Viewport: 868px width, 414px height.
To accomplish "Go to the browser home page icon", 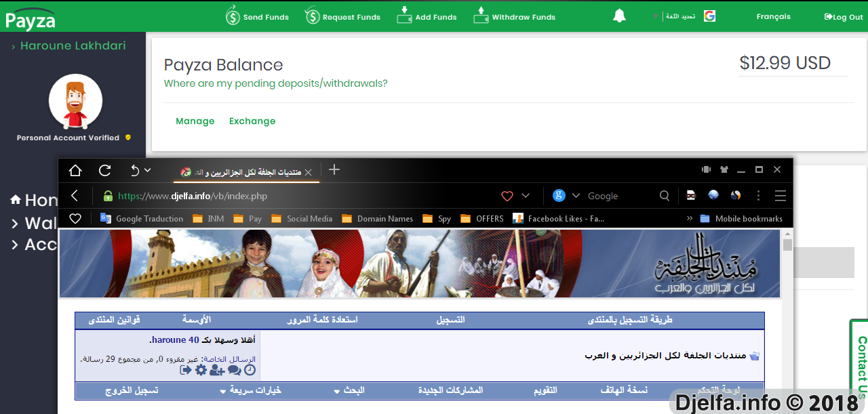I will pyautogui.click(x=75, y=170).
